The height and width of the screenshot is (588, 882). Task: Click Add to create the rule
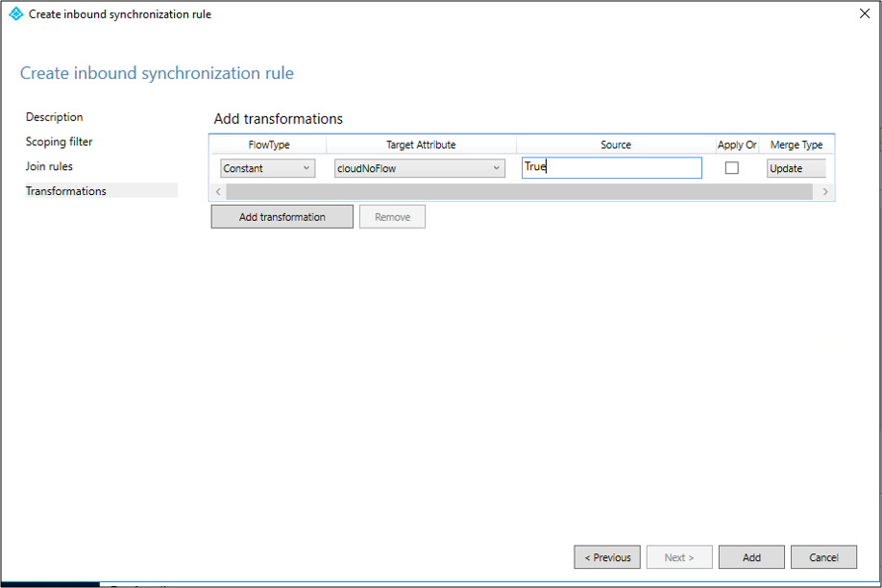[x=751, y=557]
